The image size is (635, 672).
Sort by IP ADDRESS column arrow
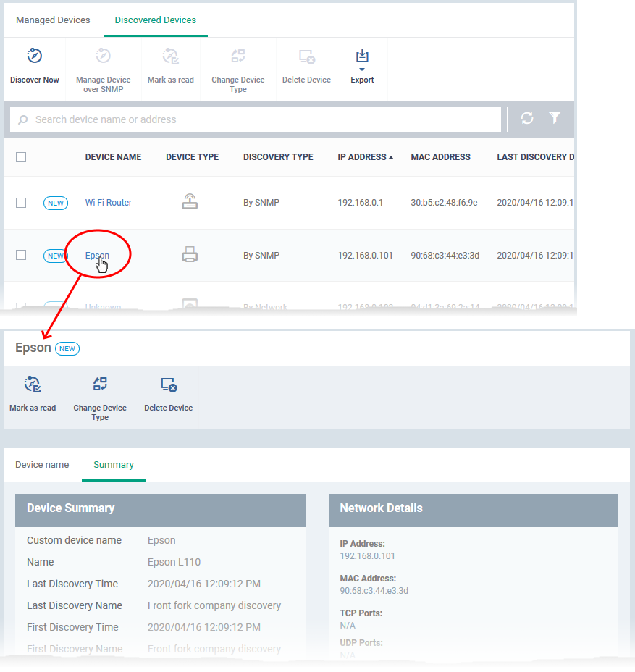tap(391, 158)
